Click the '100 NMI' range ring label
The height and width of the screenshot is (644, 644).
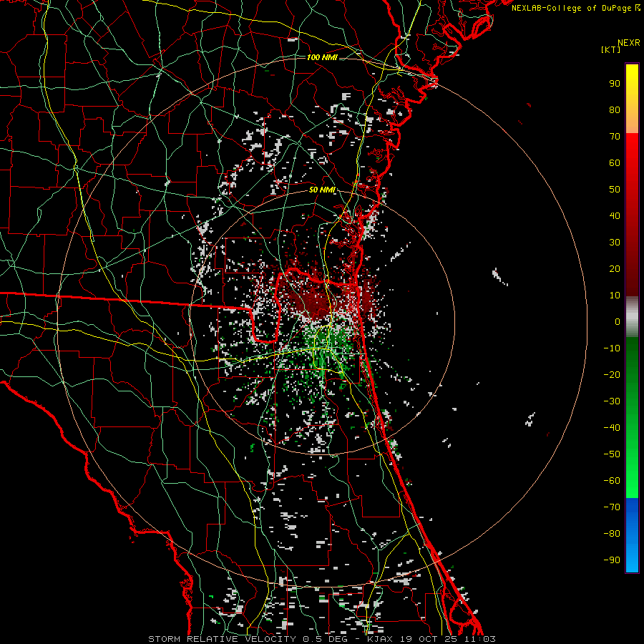322,57
